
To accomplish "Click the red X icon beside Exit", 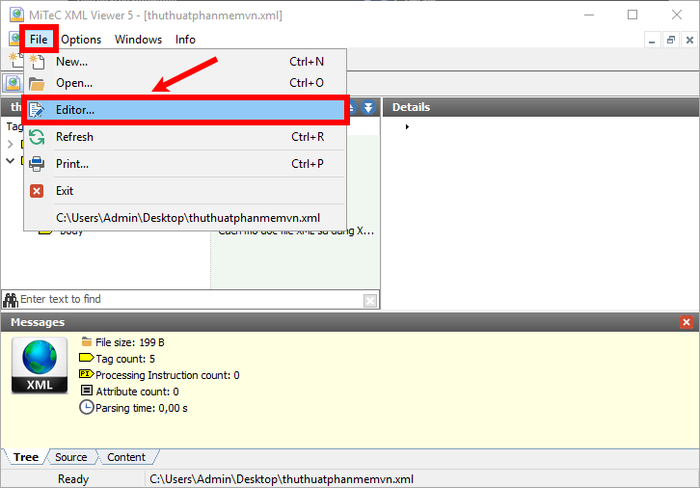I will (37, 191).
